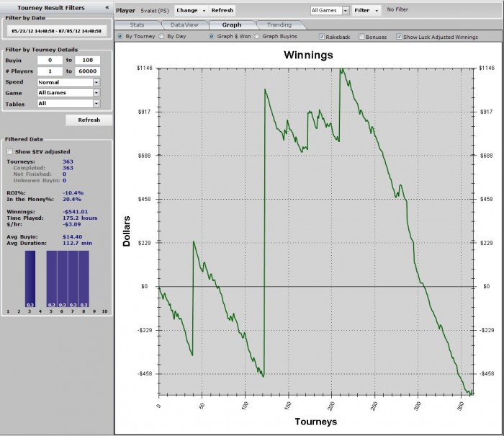Click the Avg Duration value 112.7 min
504x436 pixels.
click(77, 243)
